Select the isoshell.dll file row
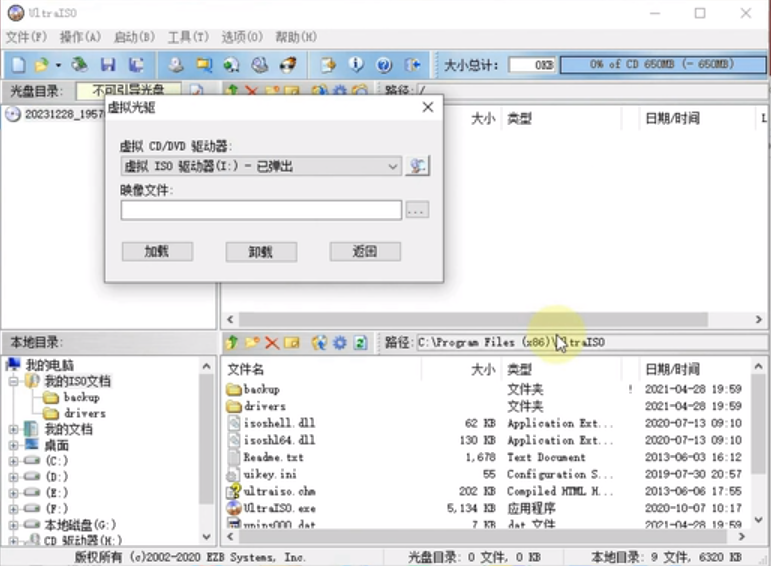The image size is (771, 566). 484,423
